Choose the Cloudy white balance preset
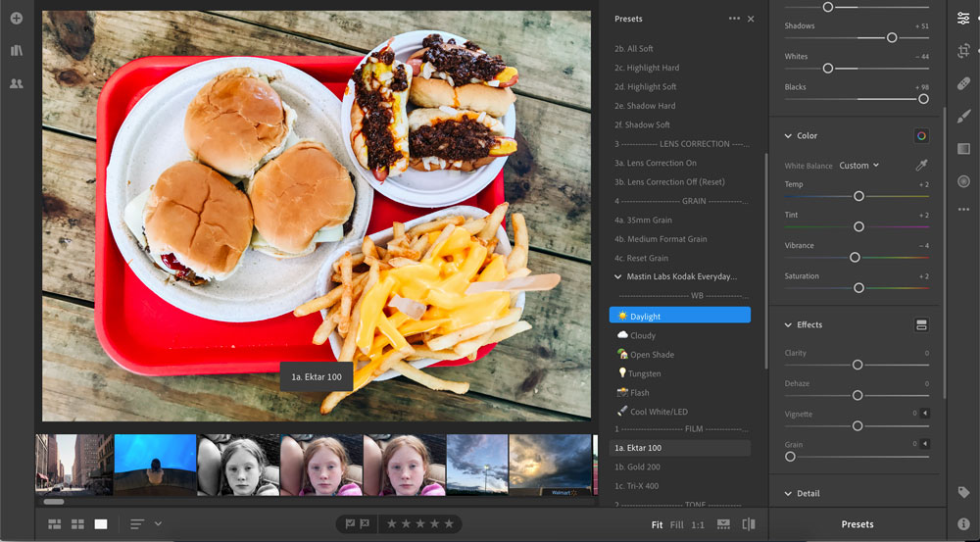This screenshot has width=980, height=542. (x=643, y=335)
